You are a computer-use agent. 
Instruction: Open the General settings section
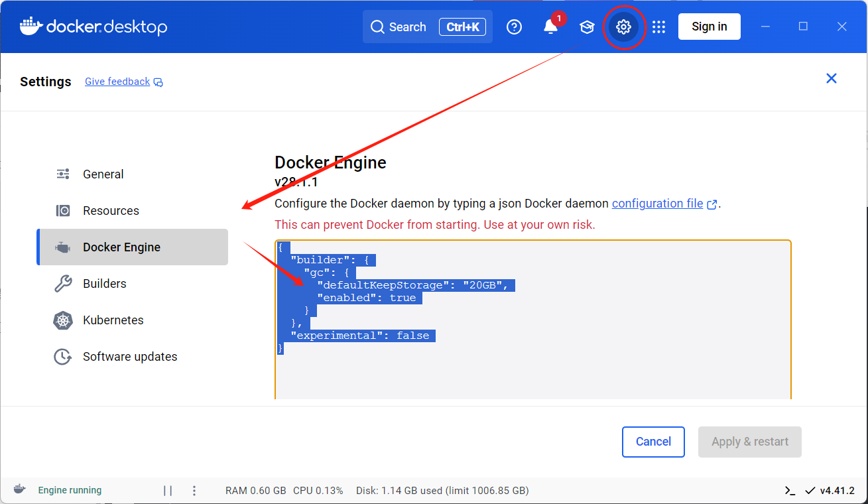click(132, 174)
